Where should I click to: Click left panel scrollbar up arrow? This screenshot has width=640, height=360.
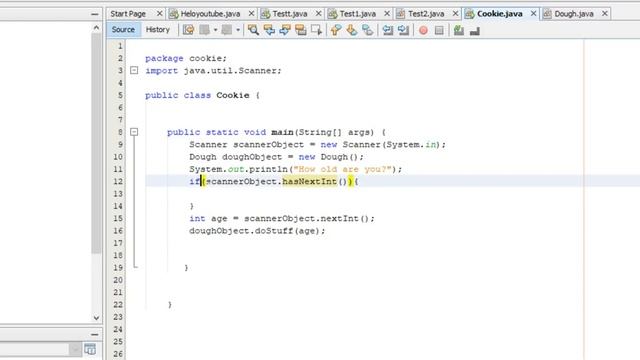[96, 28]
